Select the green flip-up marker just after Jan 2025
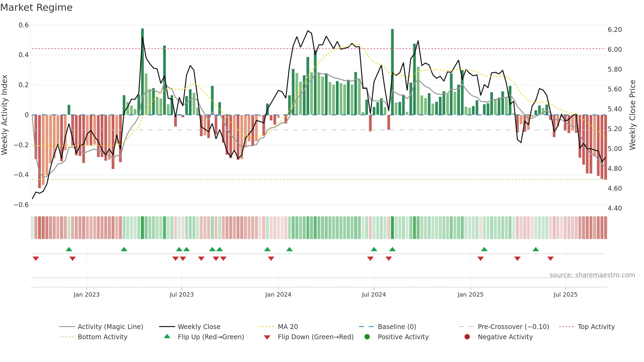The width and height of the screenshot is (644, 362). click(x=484, y=249)
